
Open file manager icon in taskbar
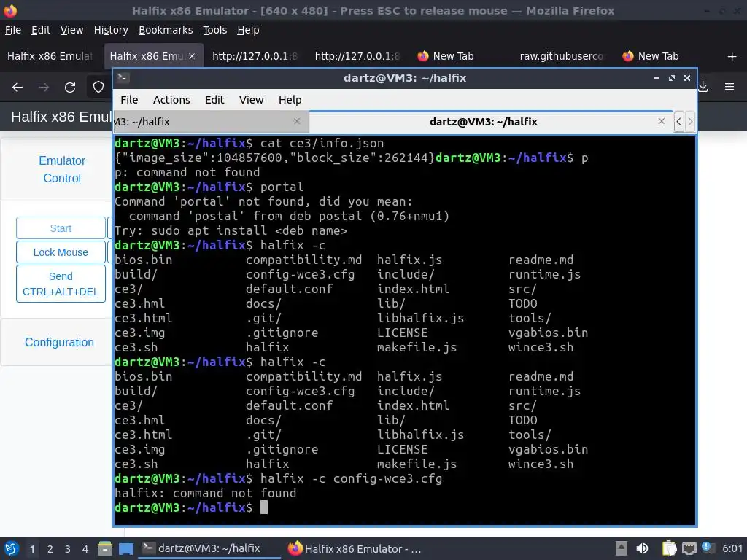coord(105,548)
